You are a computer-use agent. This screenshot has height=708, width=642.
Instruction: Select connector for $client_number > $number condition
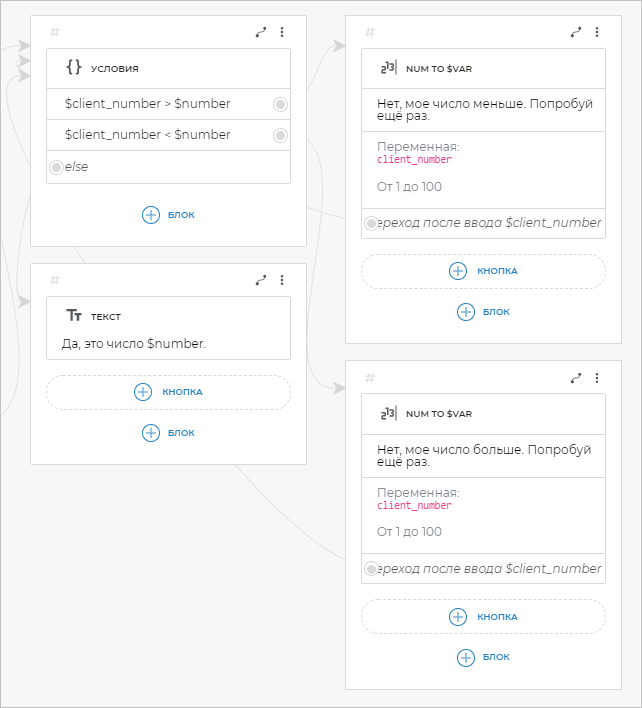[x=280, y=104]
